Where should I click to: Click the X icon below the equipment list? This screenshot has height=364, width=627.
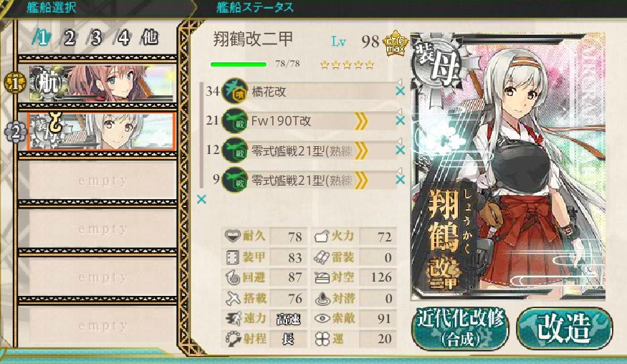[201, 198]
